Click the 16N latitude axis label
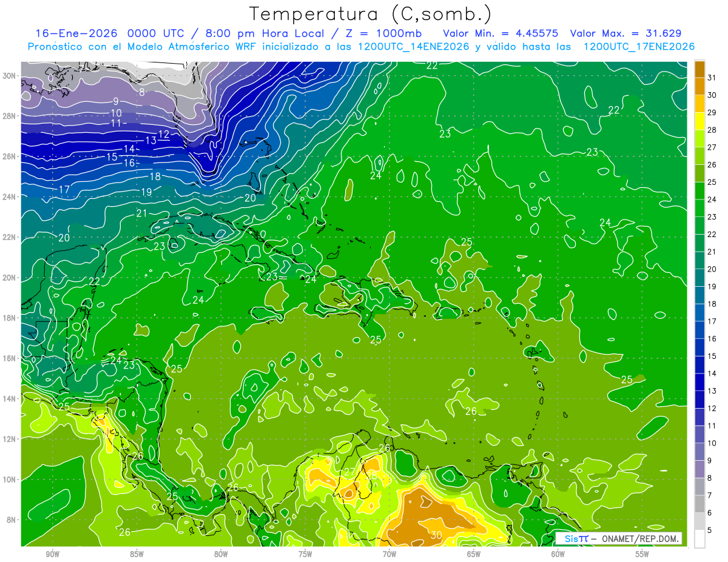Screen dimensions: 728x562 [x=10, y=358]
